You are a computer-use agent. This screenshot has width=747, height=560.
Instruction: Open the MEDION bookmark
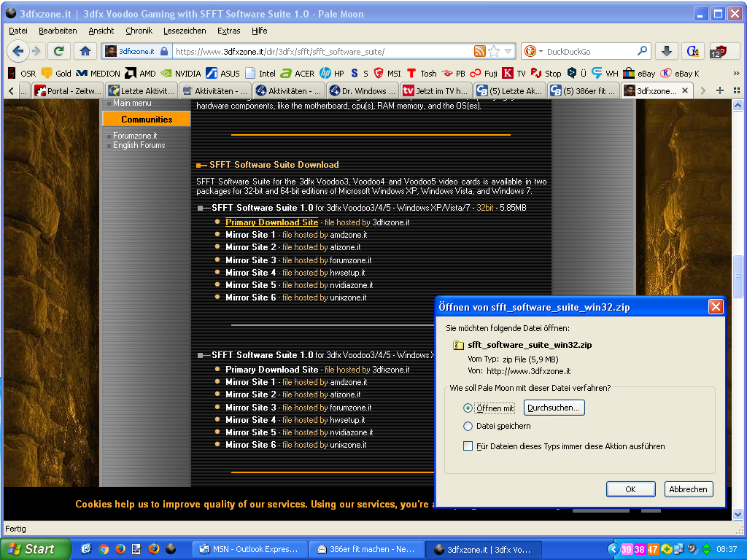(98, 74)
